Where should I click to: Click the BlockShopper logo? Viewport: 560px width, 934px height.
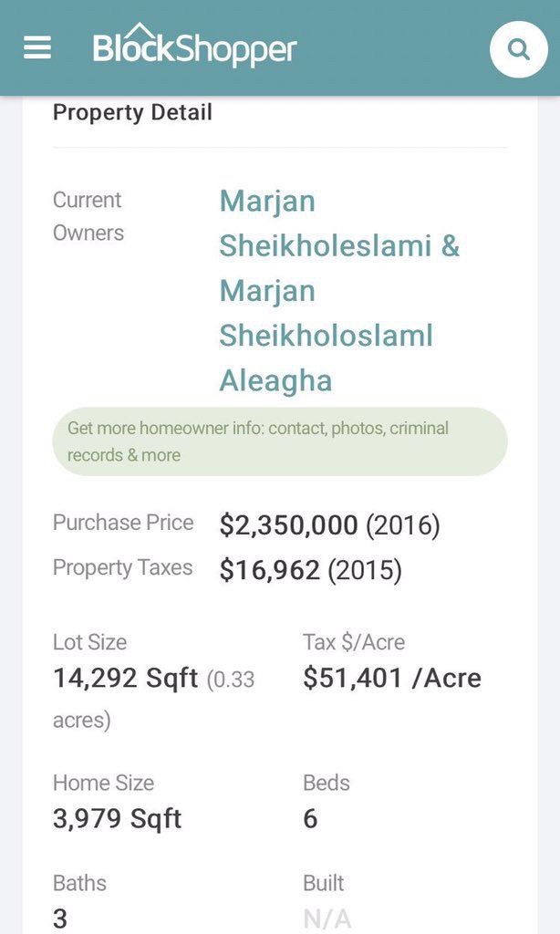[x=194, y=47]
